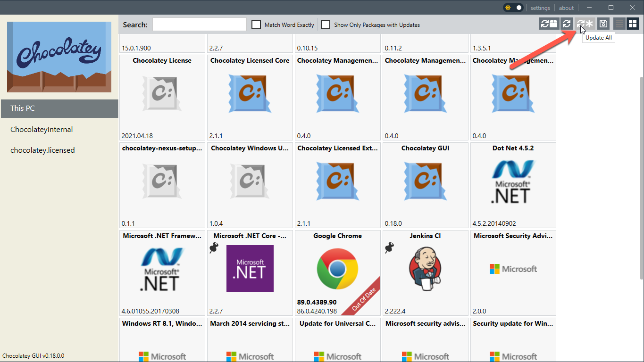The width and height of the screenshot is (644, 362).
Task: Select the Chocolatey Licensed Core package icon
Action: 250,93
